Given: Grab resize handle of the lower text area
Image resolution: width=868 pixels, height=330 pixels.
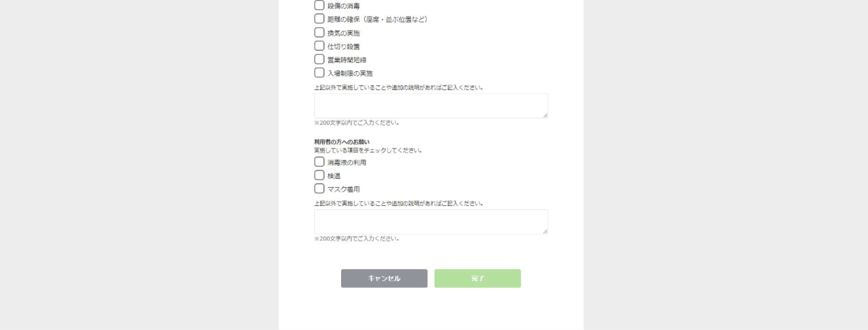Looking at the screenshot, I should [x=545, y=231].
